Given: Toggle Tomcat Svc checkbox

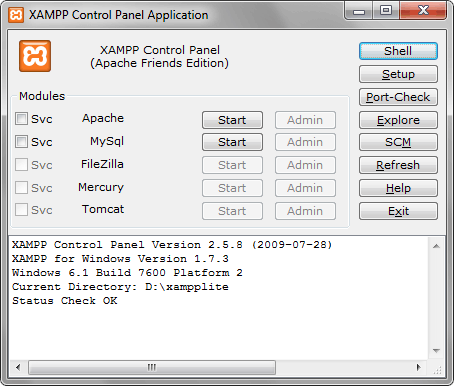Looking at the screenshot, I should pyautogui.click(x=21, y=210).
